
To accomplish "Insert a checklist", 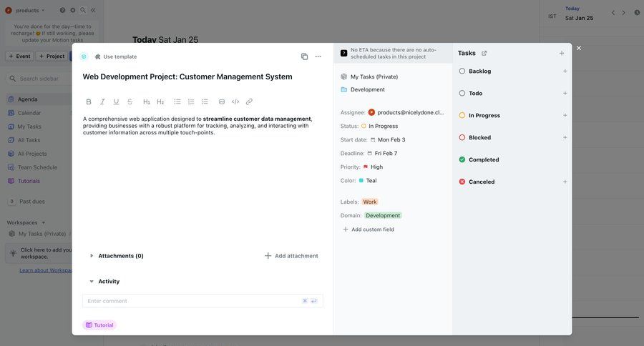I will pyautogui.click(x=205, y=102).
